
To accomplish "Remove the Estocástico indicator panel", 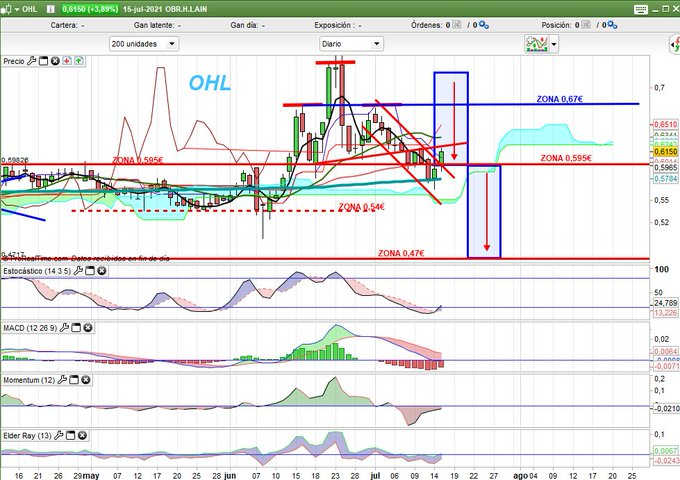I will 101,271.
